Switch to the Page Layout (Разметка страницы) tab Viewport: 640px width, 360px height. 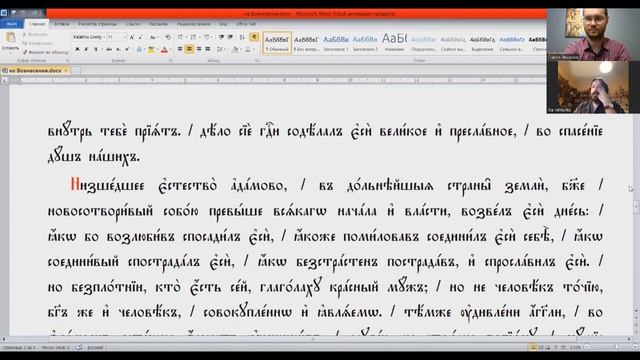click(x=98, y=24)
